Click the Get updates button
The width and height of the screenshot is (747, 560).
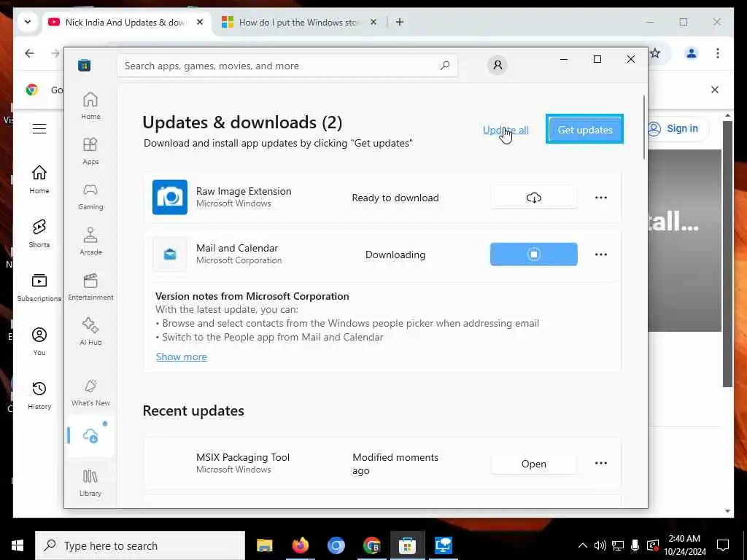click(584, 129)
